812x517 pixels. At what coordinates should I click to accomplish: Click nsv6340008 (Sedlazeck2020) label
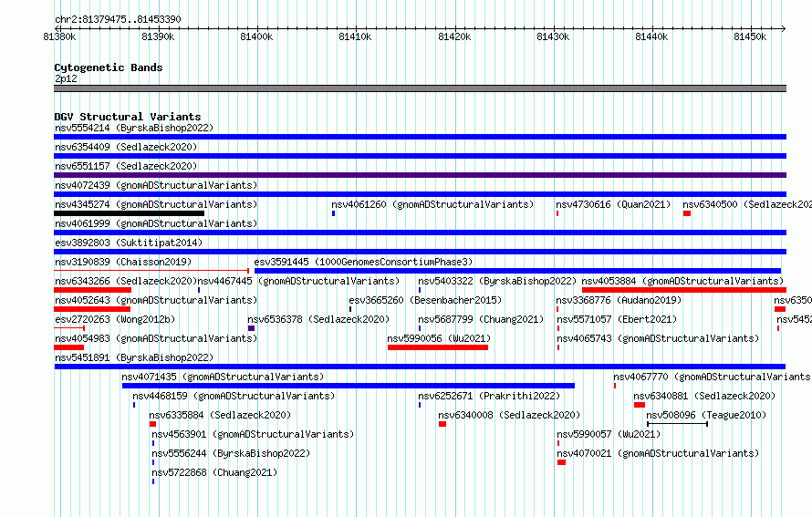509,415
